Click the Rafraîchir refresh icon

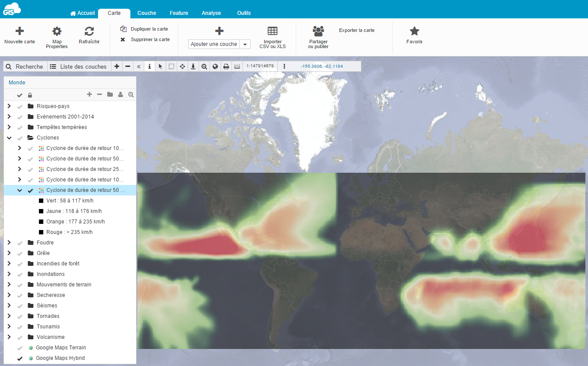(x=89, y=31)
